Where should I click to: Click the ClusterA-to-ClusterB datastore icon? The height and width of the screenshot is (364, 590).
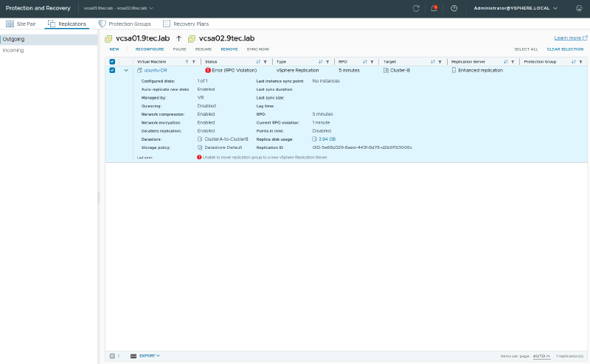pyautogui.click(x=200, y=139)
